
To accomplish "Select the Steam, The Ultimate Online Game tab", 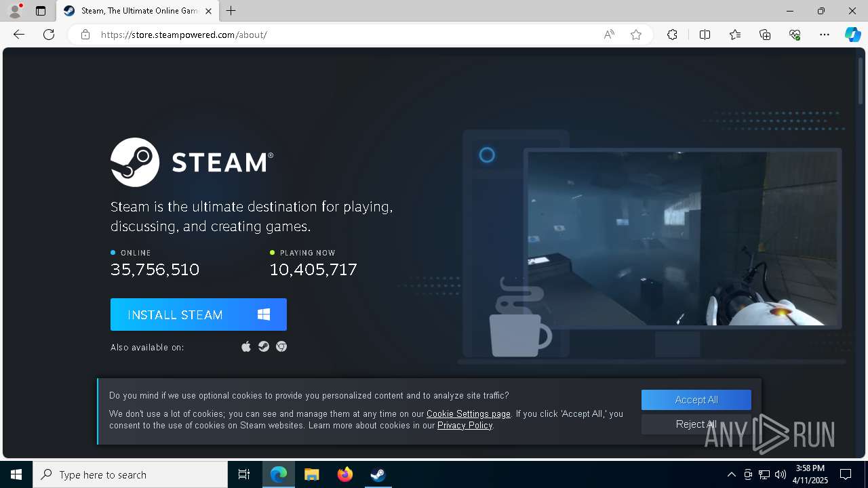I will click(138, 11).
